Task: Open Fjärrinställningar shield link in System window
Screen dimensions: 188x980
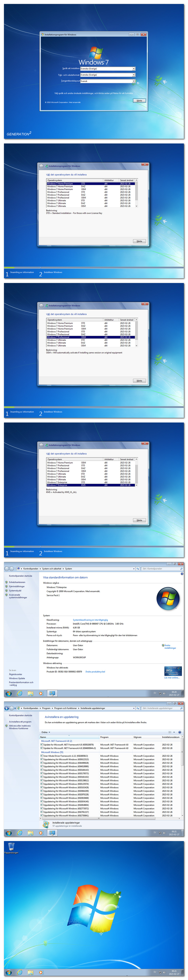Action: (17, 586)
